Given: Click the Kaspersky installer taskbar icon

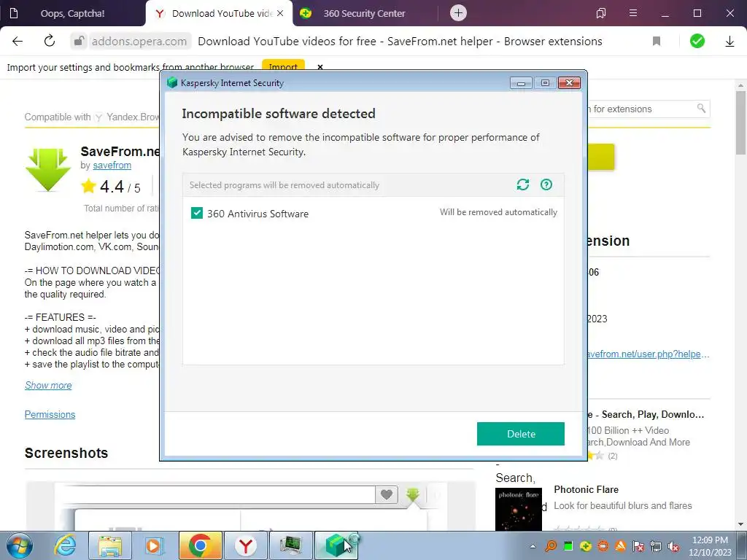Looking at the screenshot, I should point(336,545).
